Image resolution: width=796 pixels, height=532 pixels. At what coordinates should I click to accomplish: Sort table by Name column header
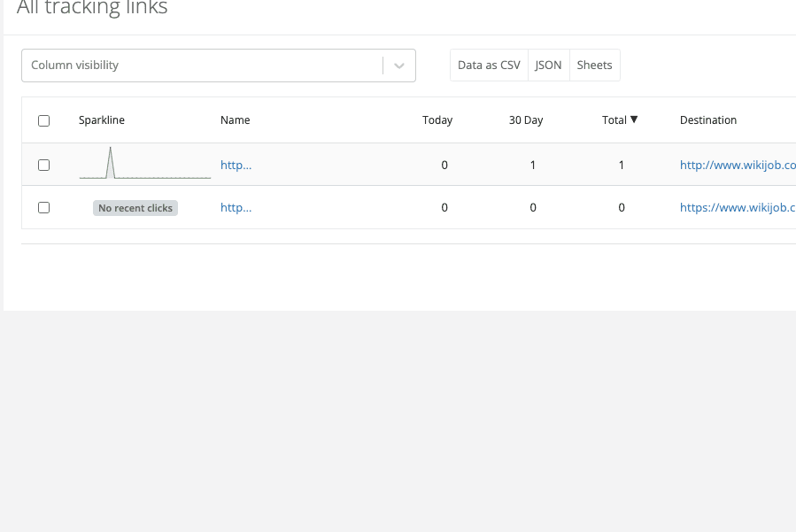coord(236,120)
